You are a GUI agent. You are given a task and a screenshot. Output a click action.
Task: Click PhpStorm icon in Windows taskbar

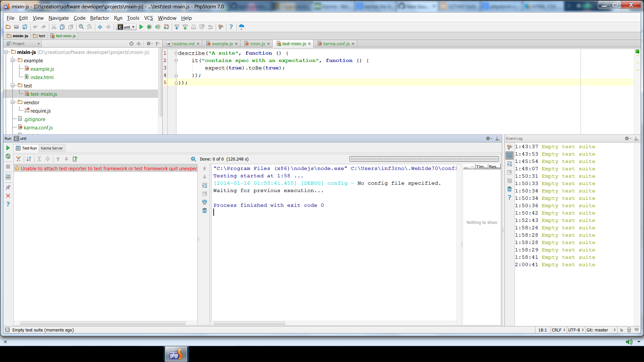176,354
